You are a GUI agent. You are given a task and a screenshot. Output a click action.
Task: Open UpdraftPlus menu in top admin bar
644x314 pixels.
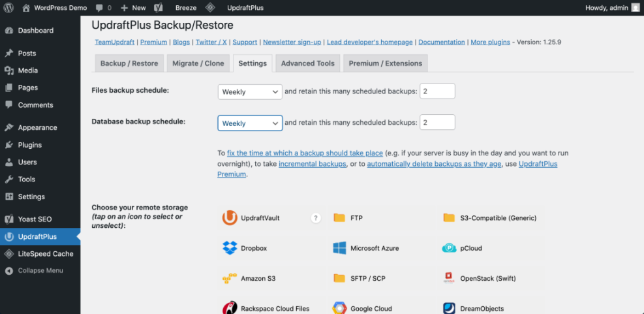coord(245,8)
